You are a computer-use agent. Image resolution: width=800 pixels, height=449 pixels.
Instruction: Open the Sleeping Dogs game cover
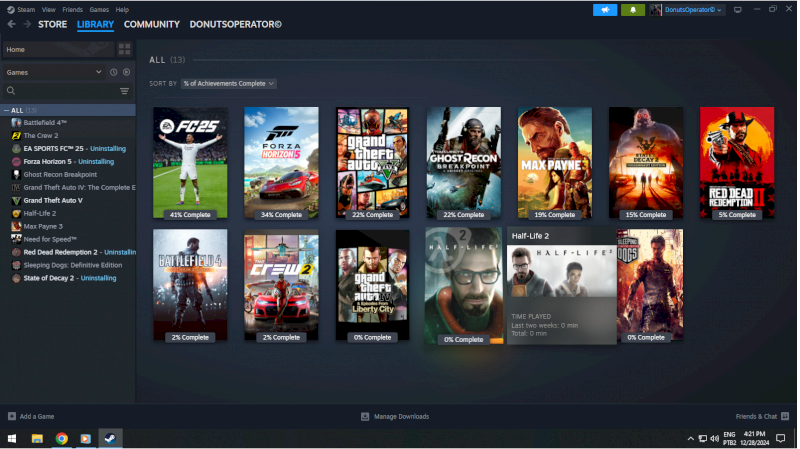tap(650, 285)
